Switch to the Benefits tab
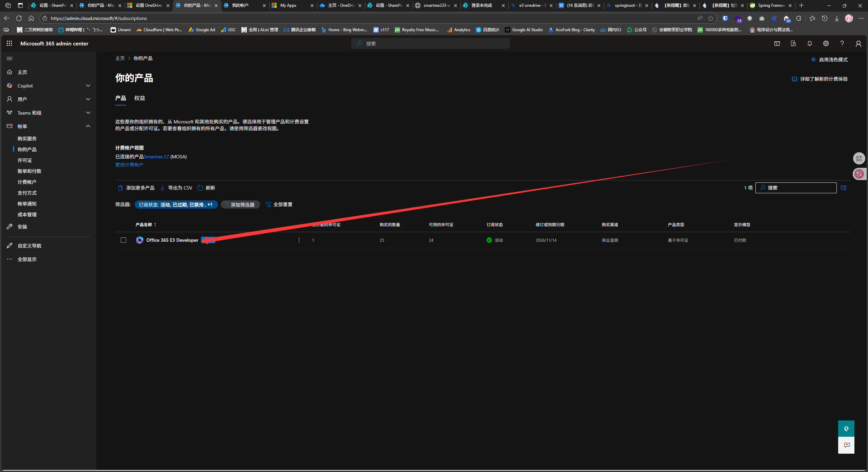868x472 pixels. tap(139, 98)
